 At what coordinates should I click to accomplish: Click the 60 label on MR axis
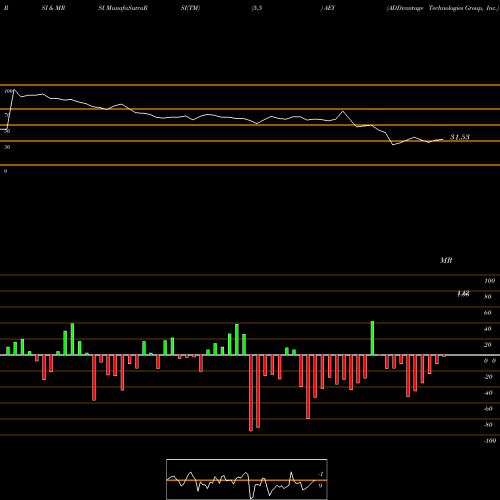click(487, 313)
